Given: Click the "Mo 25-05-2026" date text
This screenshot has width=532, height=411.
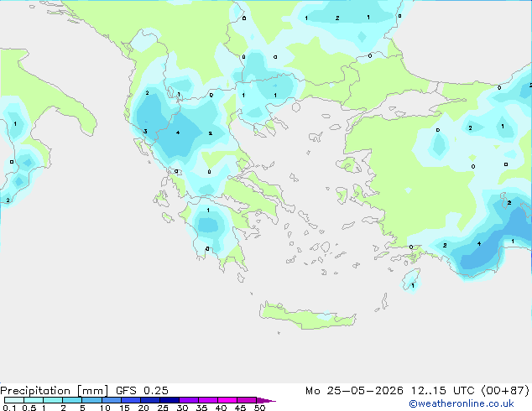Looking at the screenshot, I should click(x=354, y=391).
